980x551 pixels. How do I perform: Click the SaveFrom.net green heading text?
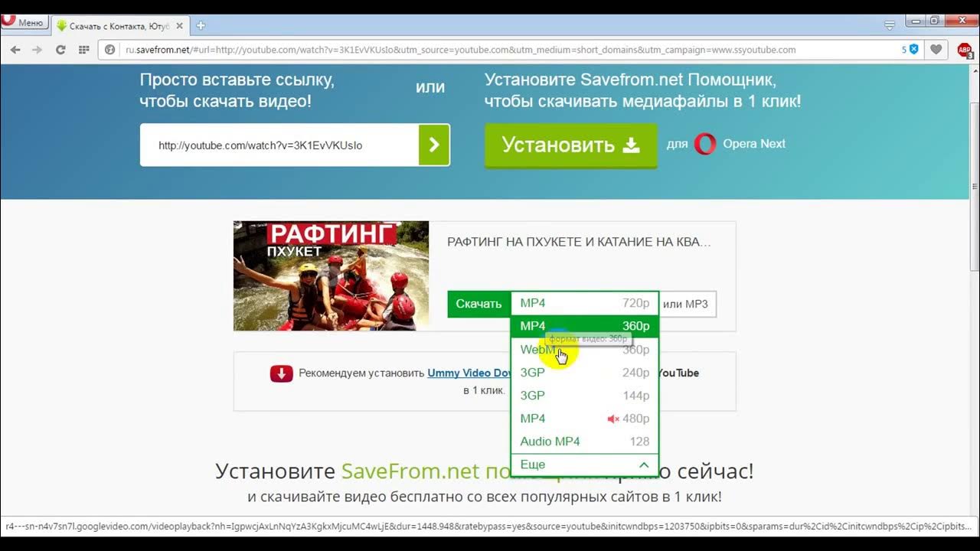click(x=410, y=471)
